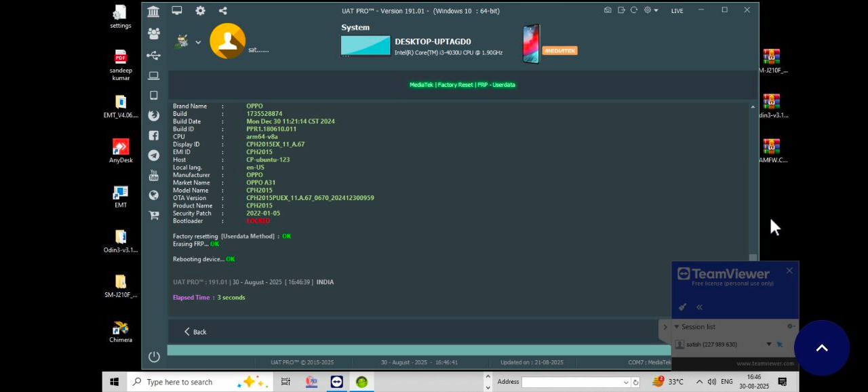Expand satish session options dropdown arrow
The height and width of the screenshot is (392, 868).
[768, 345]
